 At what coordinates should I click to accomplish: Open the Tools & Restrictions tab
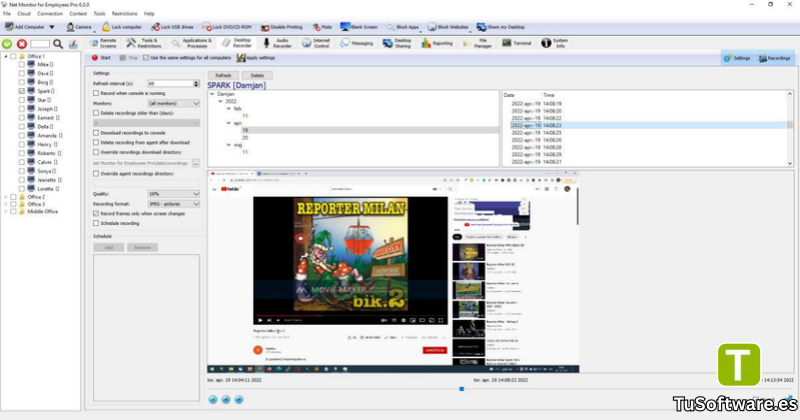click(x=144, y=43)
